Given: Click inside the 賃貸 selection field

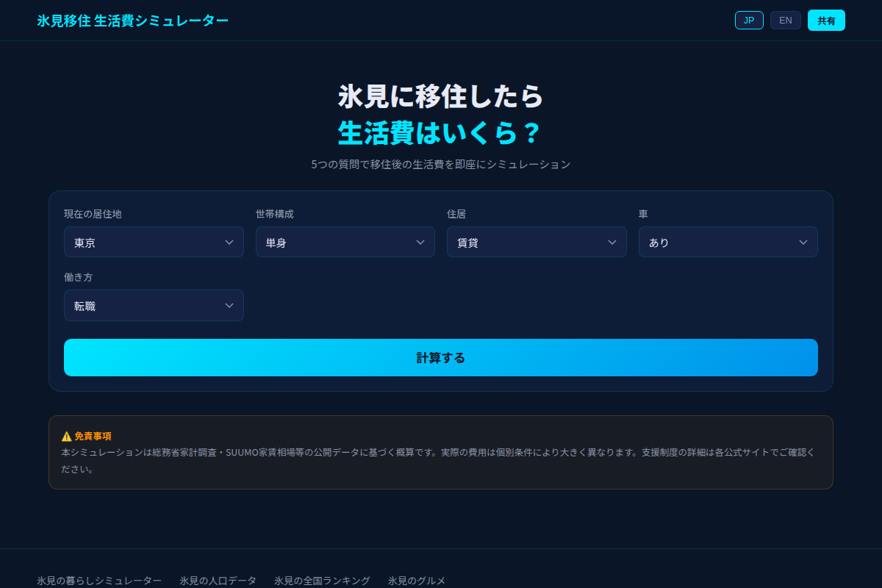Looking at the screenshot, I should tap(514, 241).
